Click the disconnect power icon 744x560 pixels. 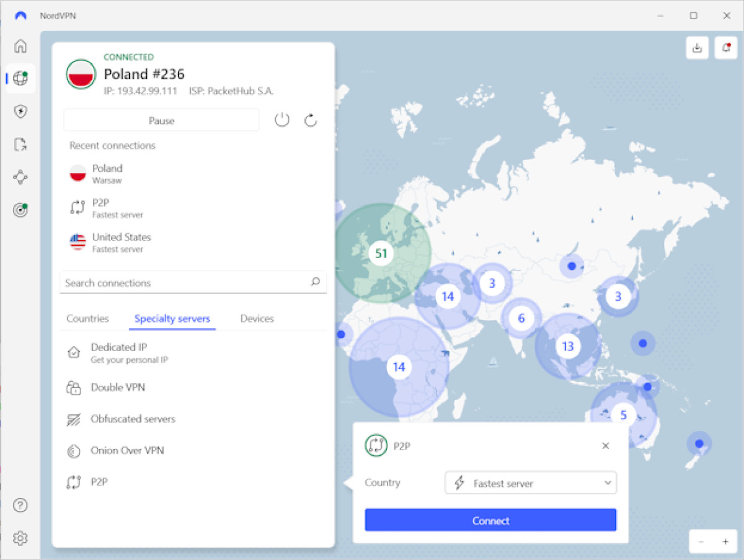tap(282, 120)
